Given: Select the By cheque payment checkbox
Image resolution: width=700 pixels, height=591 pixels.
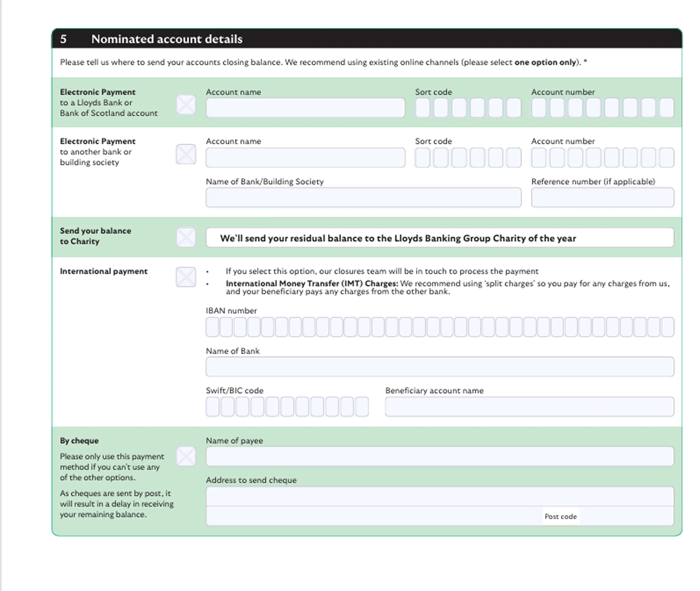Looking at the screenshot, I should click(x=186, y=456).
